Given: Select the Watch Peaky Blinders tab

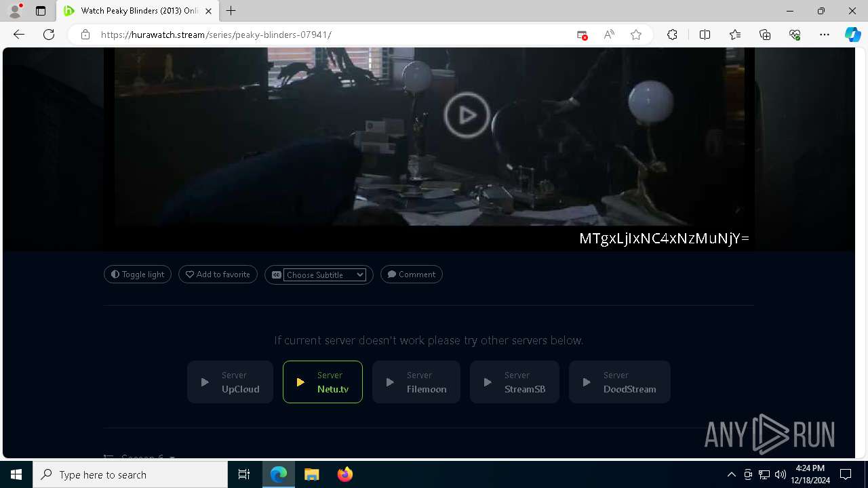Looking at the screenshot, I should (138, 11).
